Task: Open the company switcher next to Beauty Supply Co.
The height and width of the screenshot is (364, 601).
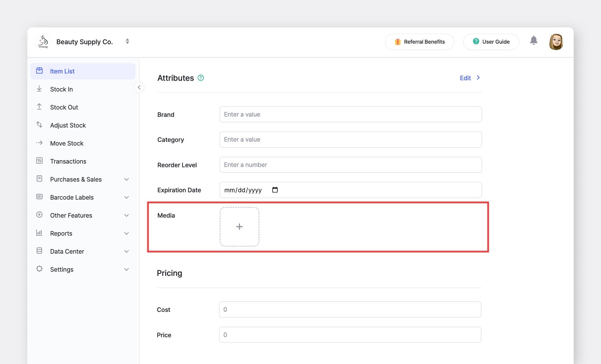Action: [x=127, y=41]
